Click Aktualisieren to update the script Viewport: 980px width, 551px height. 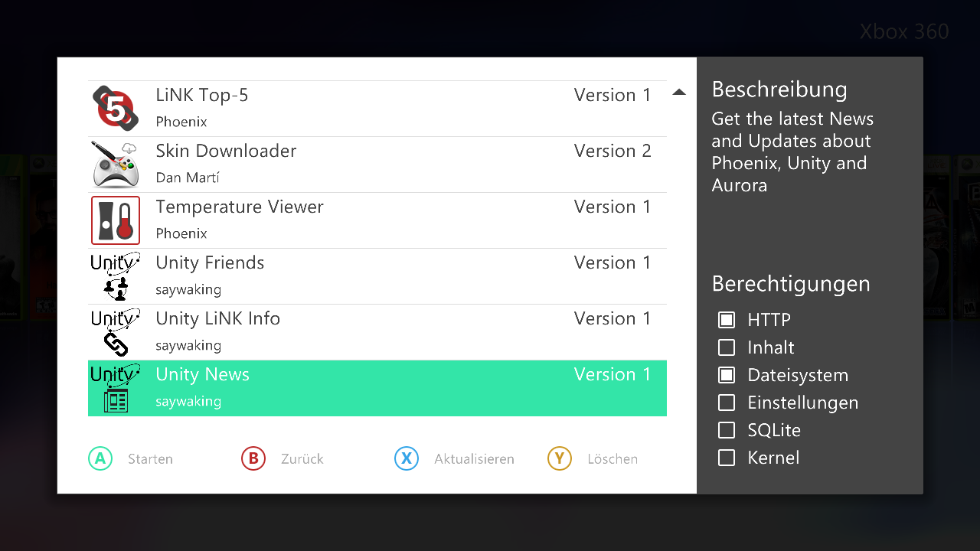[474, 459]
